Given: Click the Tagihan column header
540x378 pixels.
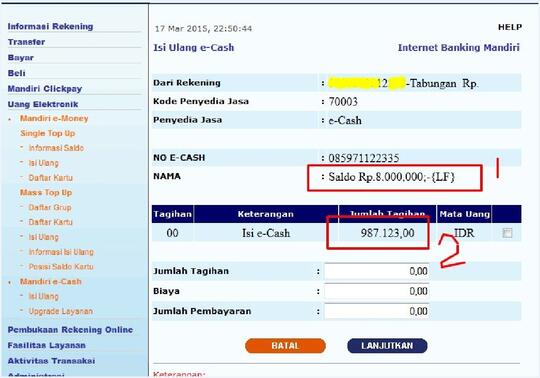Looking at the screenshot, I should click(173, 214).
